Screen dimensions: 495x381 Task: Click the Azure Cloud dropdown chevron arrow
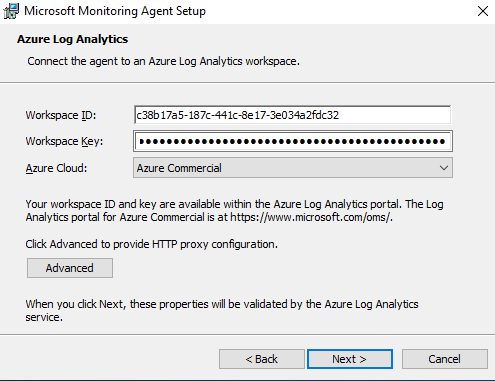[x=444, y=168]
